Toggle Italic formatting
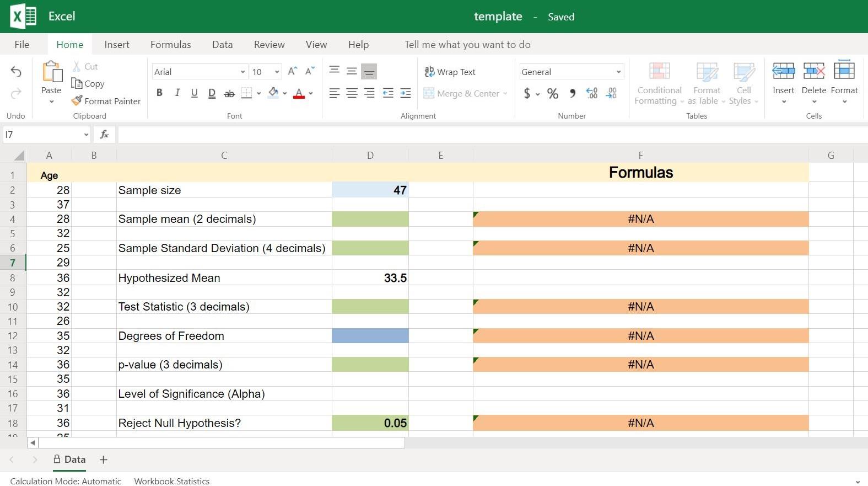 click(177, 93)
